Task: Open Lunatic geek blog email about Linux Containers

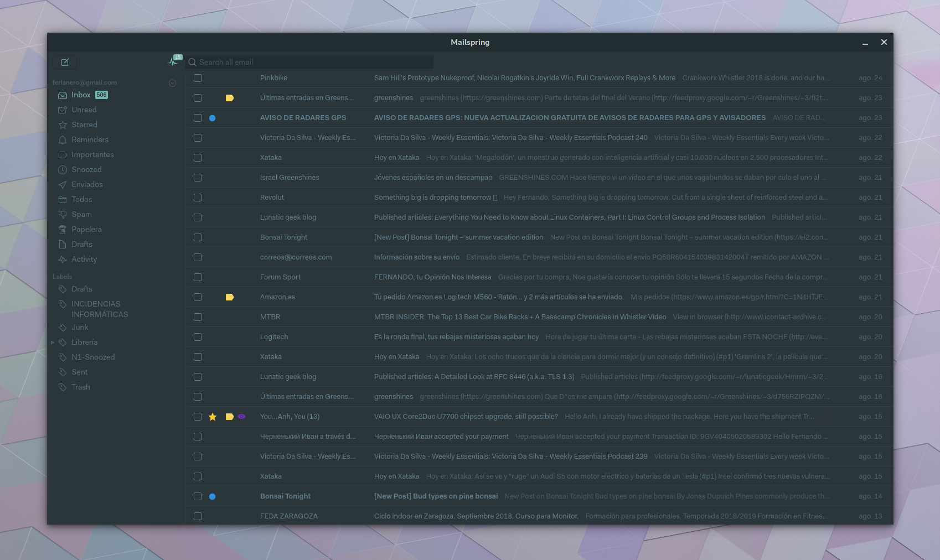Action: pos(539,217)
